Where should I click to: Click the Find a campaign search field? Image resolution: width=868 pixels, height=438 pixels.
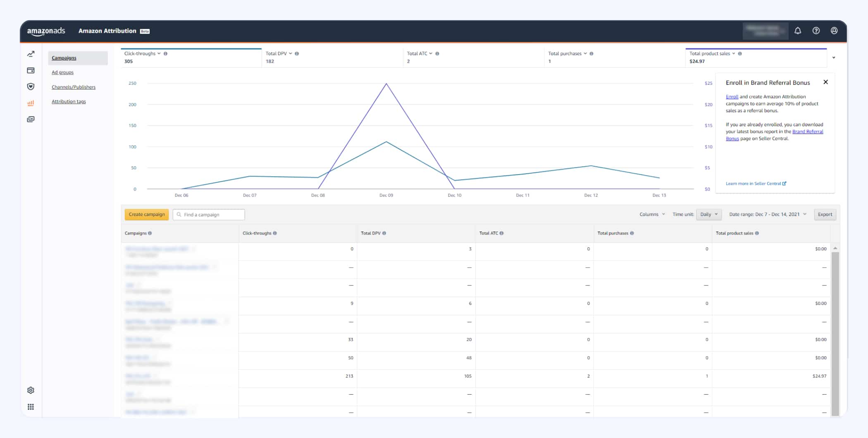pos(209,215)
